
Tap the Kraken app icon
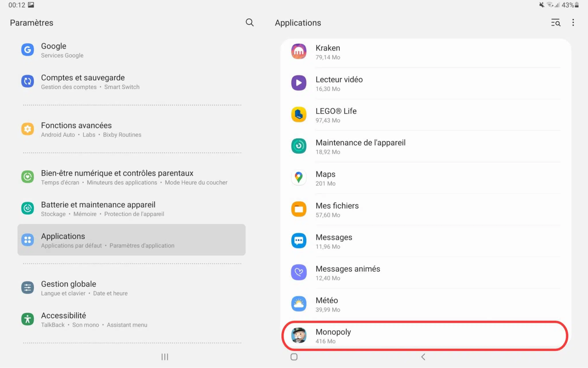tap(299, 51)
